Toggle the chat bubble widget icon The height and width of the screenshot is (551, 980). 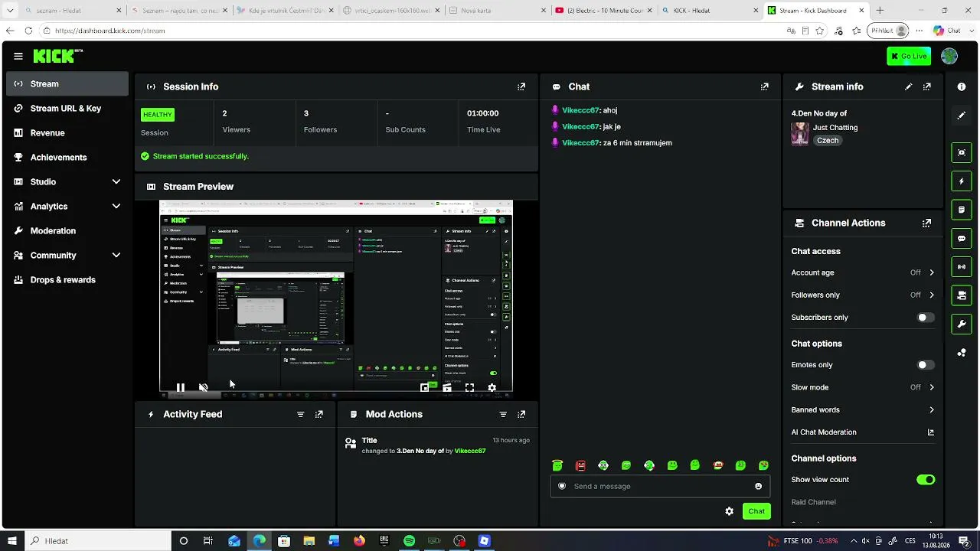(x=962, y=239)
